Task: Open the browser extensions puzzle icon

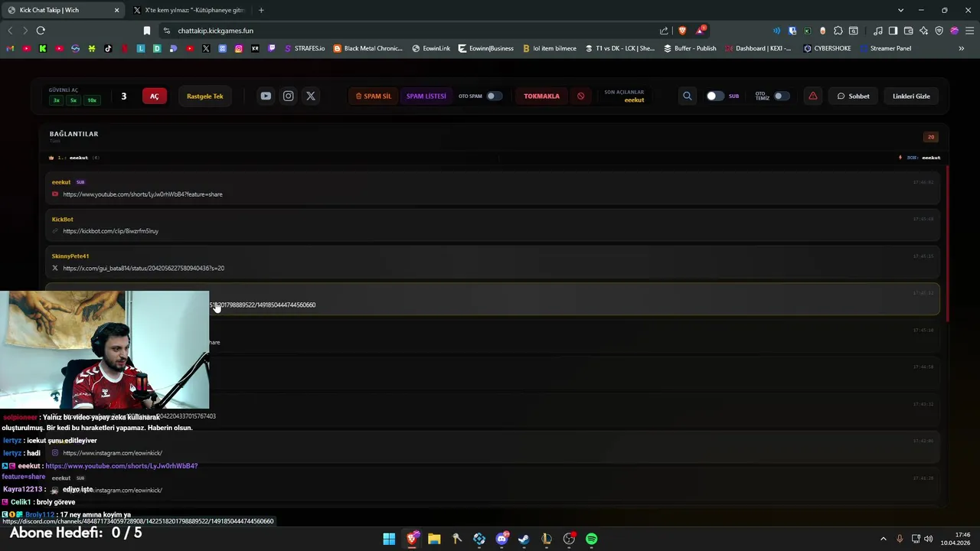Action: point(838,31)
